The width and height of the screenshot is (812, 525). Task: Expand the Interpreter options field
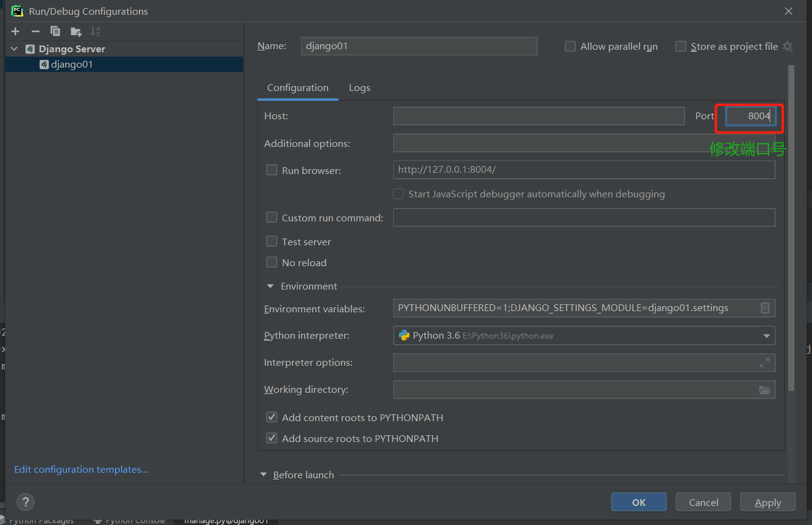pyautogui.click(x=765, y=363)
